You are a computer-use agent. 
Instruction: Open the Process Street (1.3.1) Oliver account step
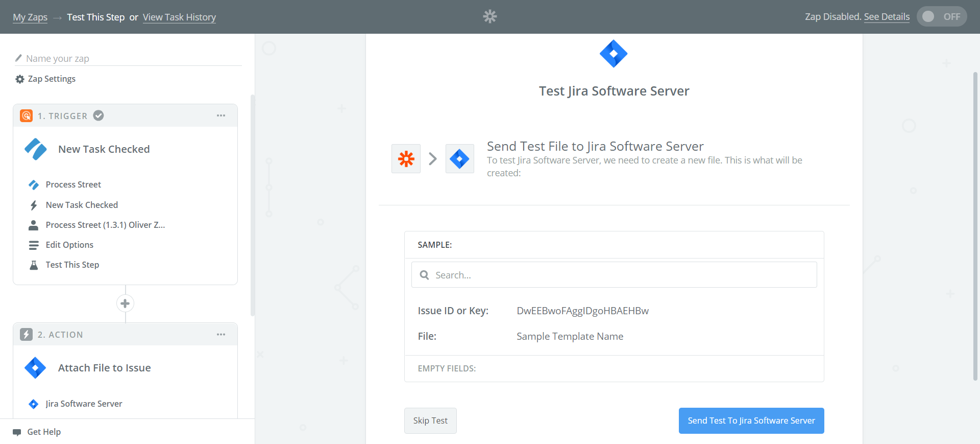pyautogui.click(x=105, y=225)
